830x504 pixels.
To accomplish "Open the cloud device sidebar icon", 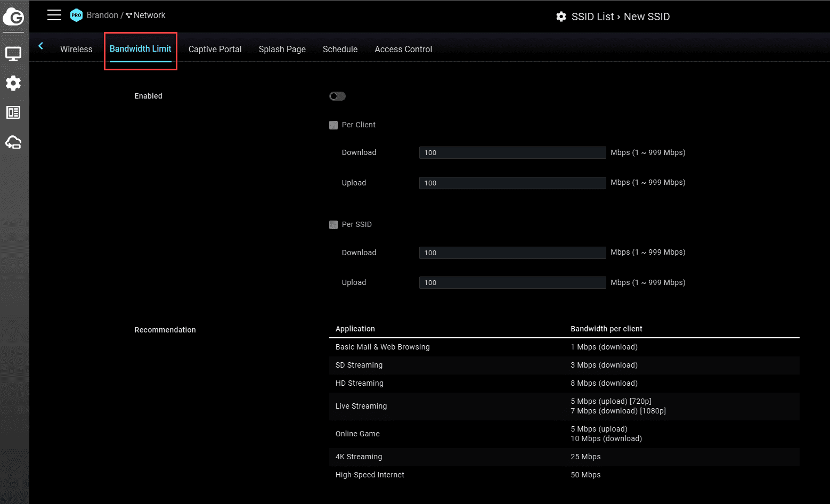I will [x=13, y=142].
